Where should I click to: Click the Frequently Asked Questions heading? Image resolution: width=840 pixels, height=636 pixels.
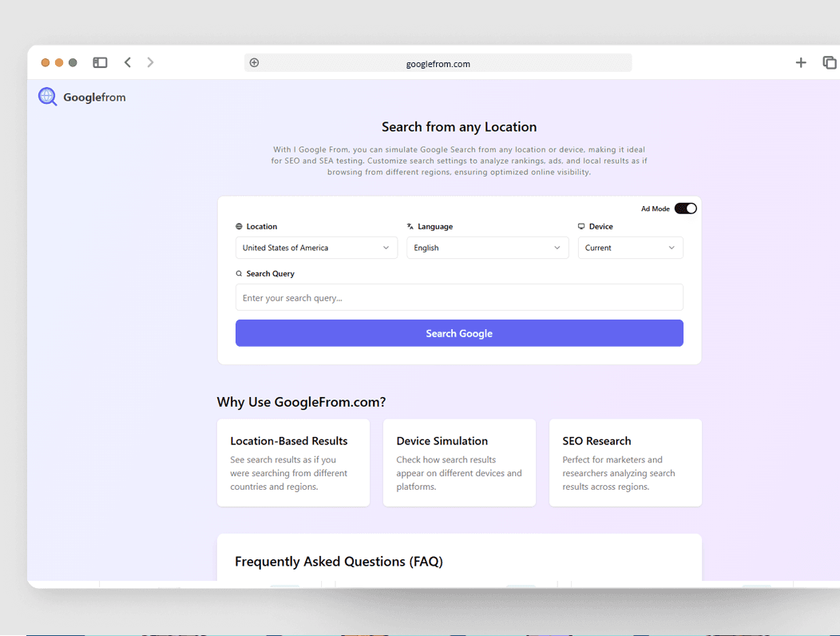(339, 562)
